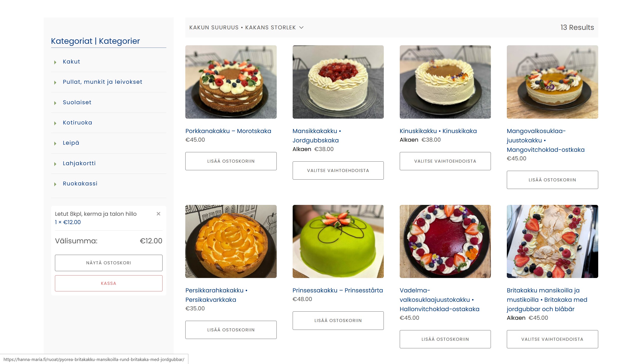Remove Letut 8kpl item from cart
The height and width of the screenshot is (364, 641).
158,214
